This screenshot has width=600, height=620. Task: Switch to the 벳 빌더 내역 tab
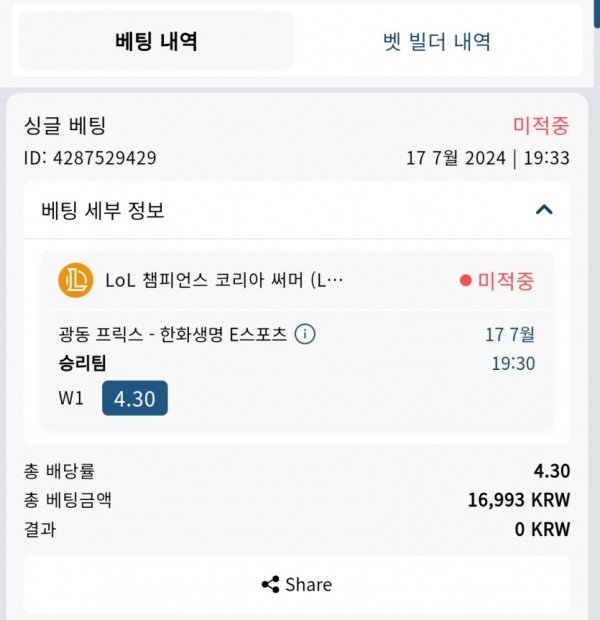(437, 41)
